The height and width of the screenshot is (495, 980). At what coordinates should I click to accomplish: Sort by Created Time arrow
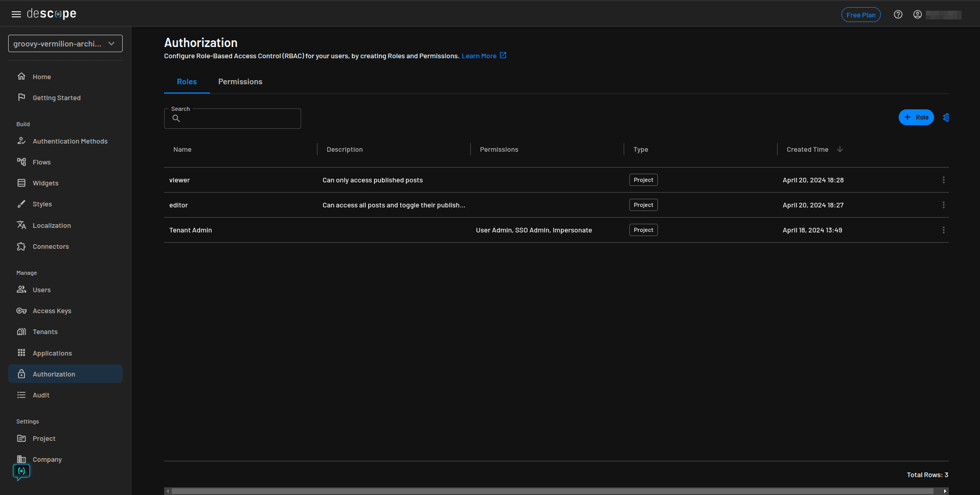coord(839,150)
